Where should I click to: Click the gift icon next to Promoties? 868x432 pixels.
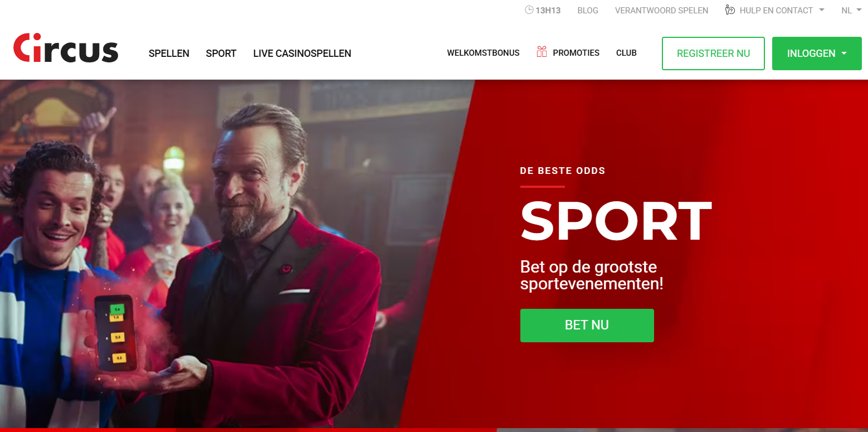click(x=542, y=52)
